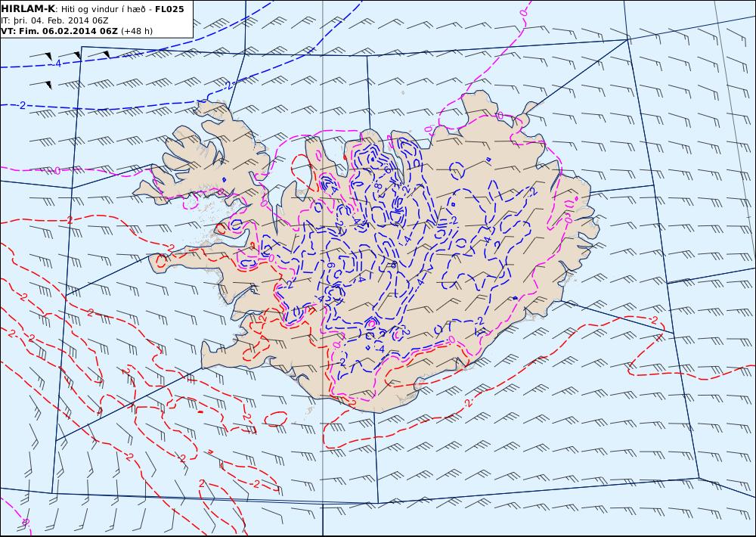Click the blue '-4' label over the northwest sea

tap(57, 63)
